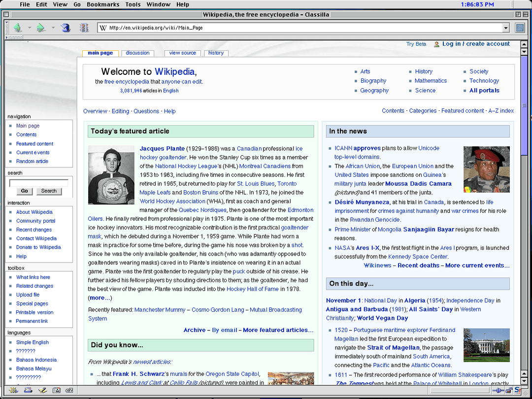Click the online/offline plug icon

499,390
